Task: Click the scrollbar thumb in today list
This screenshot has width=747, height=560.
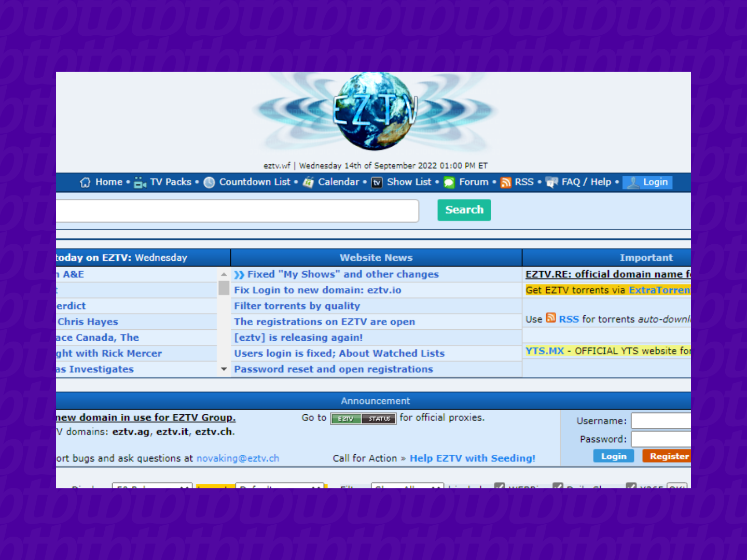Action: click(x=224, y=288)
